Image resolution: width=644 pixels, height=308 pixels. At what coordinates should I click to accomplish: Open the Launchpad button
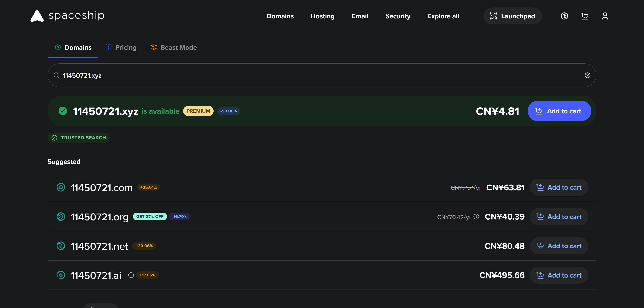coord(513,16)
